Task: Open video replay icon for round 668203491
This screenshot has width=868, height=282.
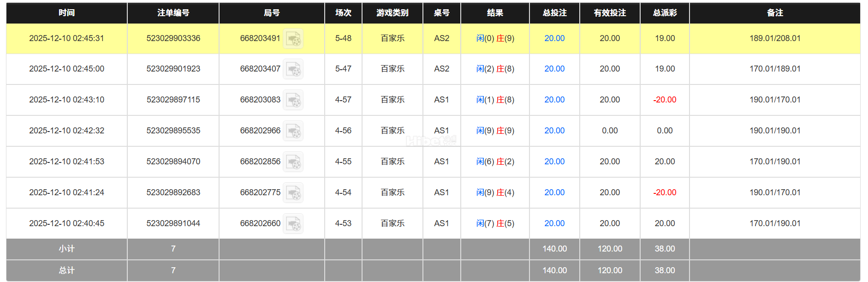Action: 293,39
